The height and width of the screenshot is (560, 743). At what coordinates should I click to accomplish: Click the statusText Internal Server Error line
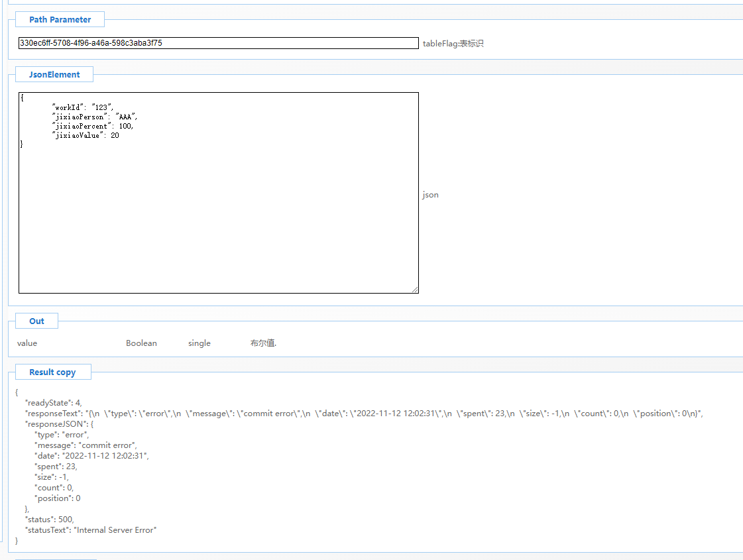pyautogui.click(x=91, y=530)
